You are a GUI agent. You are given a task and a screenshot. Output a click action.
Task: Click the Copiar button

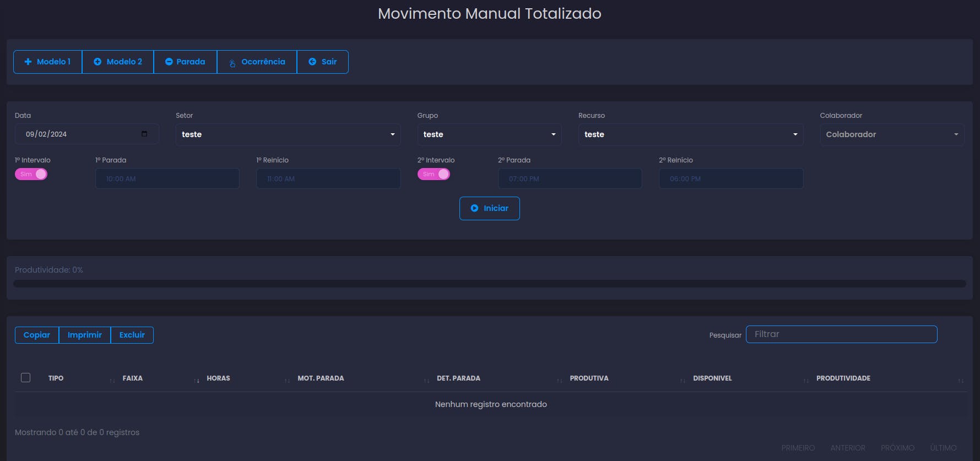click(37, 335)
